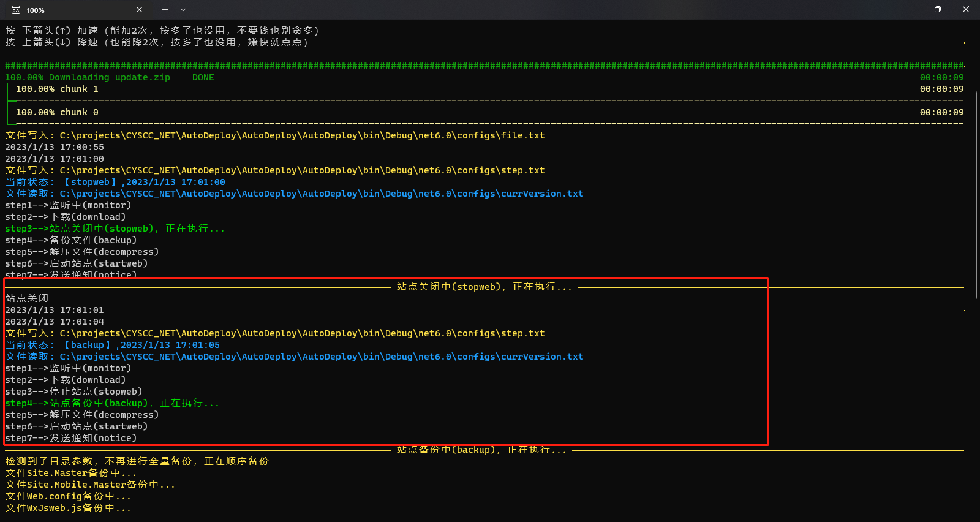Click the 'step3-->停止站点(stopweb)' line

[73, 391]
